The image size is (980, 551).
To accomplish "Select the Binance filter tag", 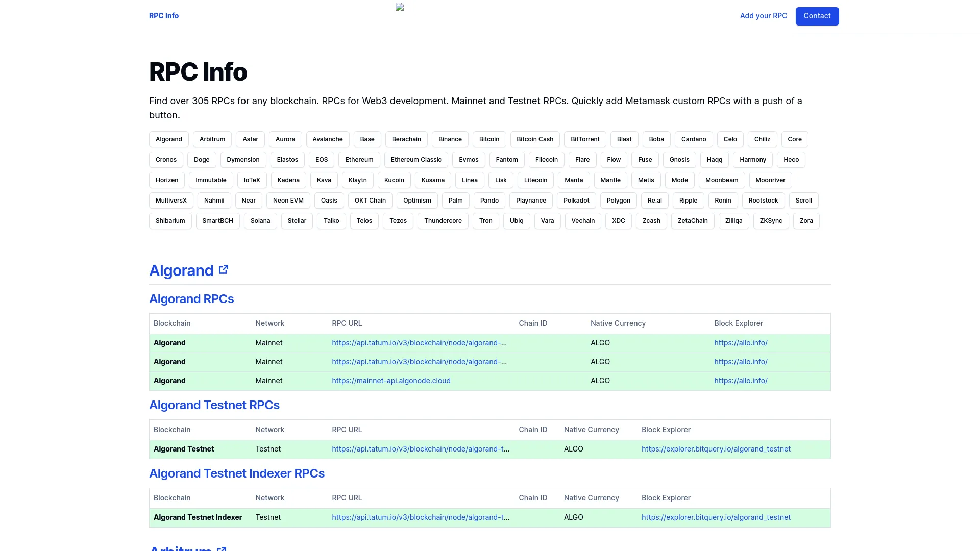I will [x=450, y=139].
